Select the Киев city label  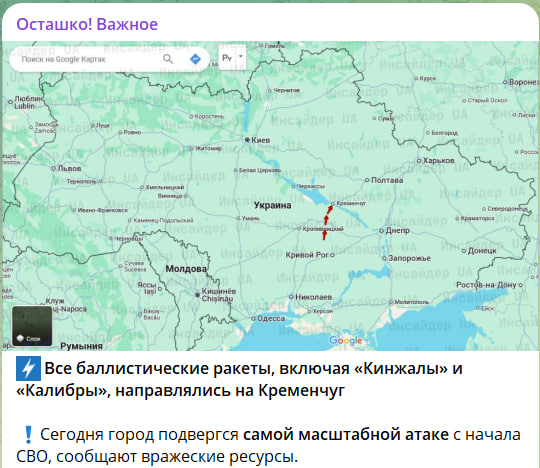(260, 140)
